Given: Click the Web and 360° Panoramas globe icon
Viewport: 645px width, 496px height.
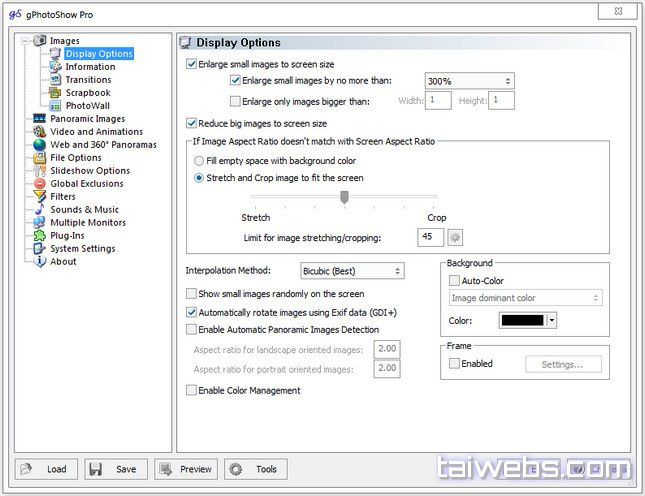Looking at the screenshot, I should [39, 145].
